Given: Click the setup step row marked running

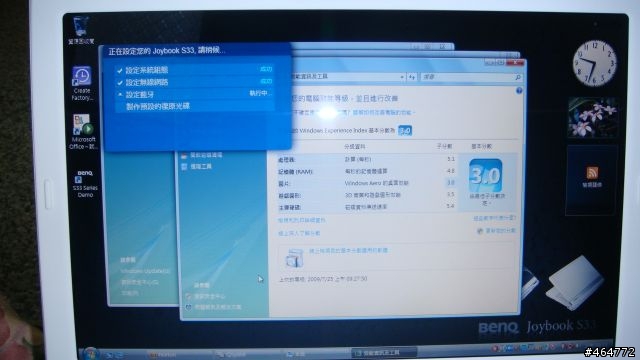Looking at the screenshot, I should pyautogui.click(x=194, y=94).
